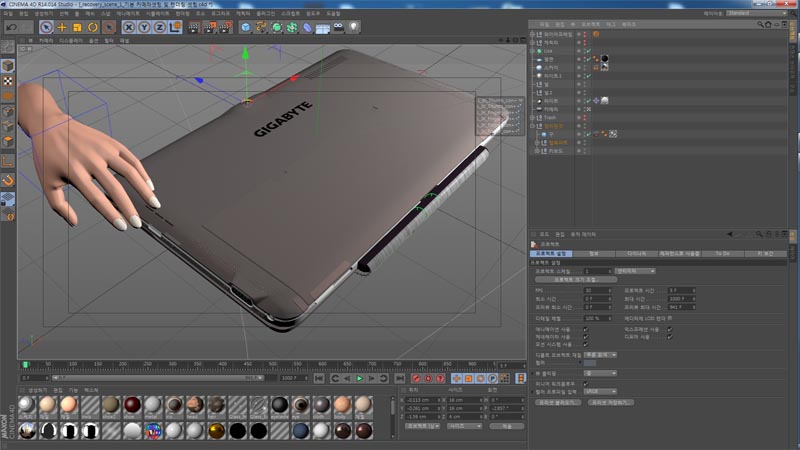This screenshot has height=450, width=800.
Task: Toggle position keyframe recording icon
Action: pyautogui.click(x=457, y=378)
